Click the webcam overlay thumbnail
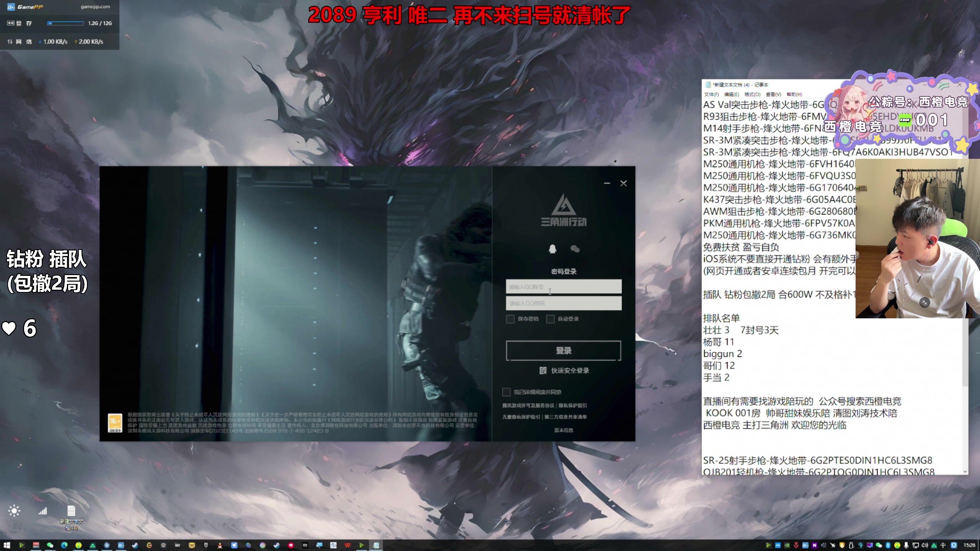 pyautogui.click(x=918, y=238)
